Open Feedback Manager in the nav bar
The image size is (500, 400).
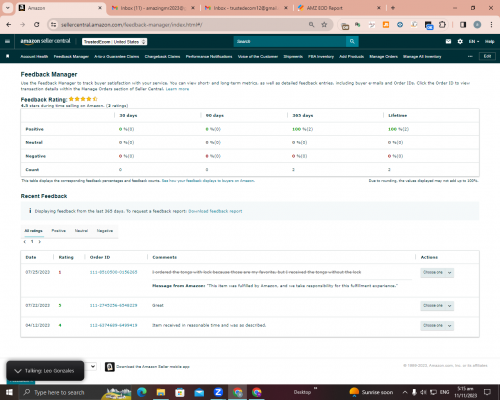tap(71, 57)
